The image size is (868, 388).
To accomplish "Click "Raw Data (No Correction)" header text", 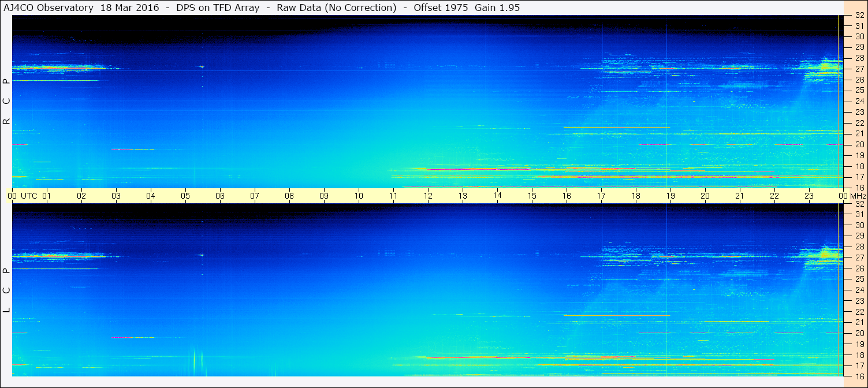I will [x=337, y=8].
